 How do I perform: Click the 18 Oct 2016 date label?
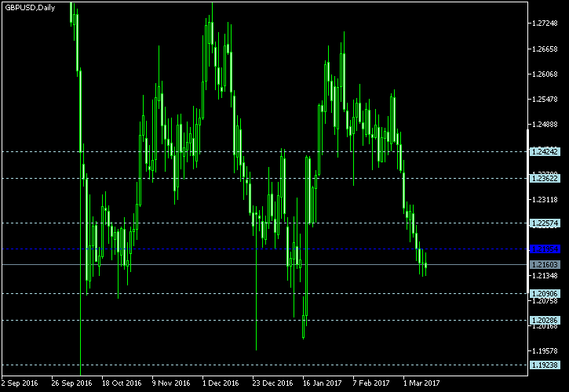[x=122, y=383]
